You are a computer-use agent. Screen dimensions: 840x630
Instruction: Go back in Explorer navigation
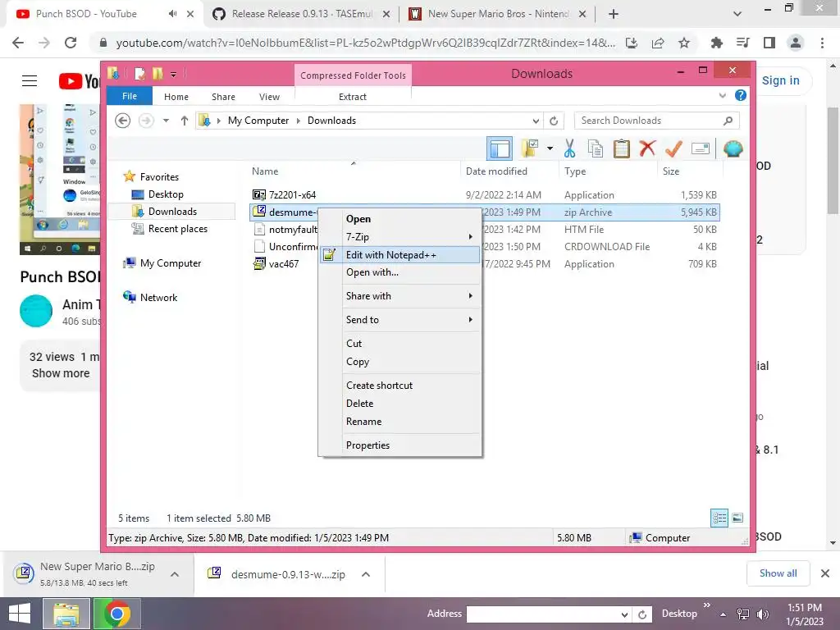pyautogui.click(x=123, y=121)
